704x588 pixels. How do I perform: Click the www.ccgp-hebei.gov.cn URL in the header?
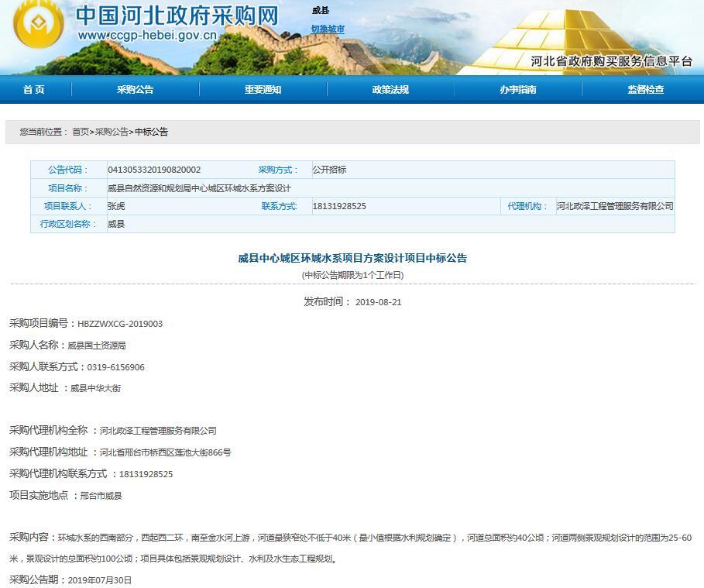tap(147, 36)
